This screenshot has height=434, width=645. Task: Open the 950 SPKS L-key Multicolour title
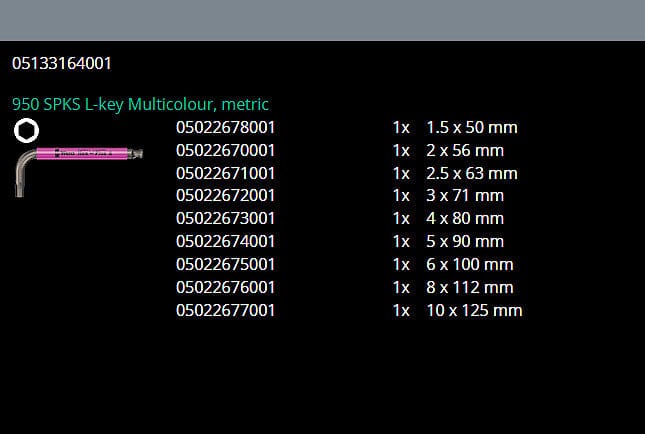tap(140, 104)
